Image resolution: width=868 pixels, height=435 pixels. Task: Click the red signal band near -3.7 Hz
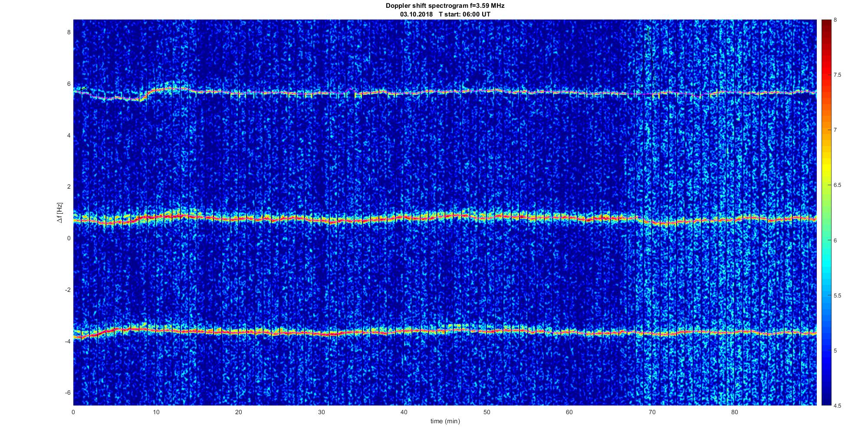tap(445, 332)
